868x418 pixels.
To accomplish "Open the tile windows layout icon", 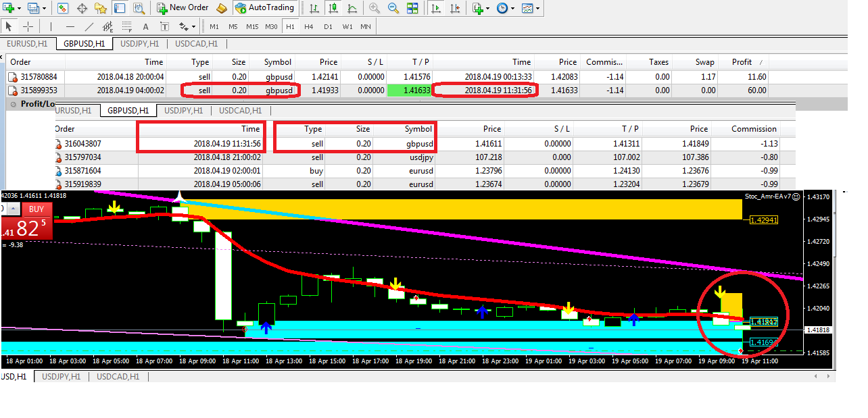I will click(412, 8).
